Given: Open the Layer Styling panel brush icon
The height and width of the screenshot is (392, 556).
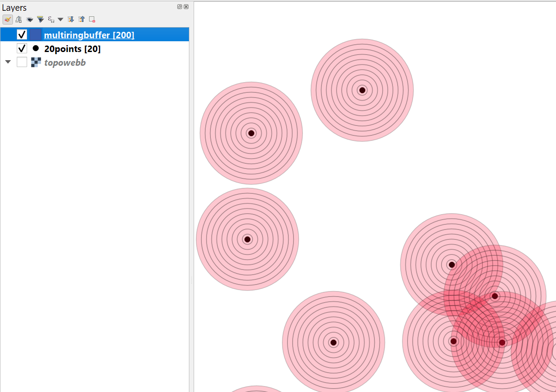Looking at the screenshot, I should [x=7, y=19].
